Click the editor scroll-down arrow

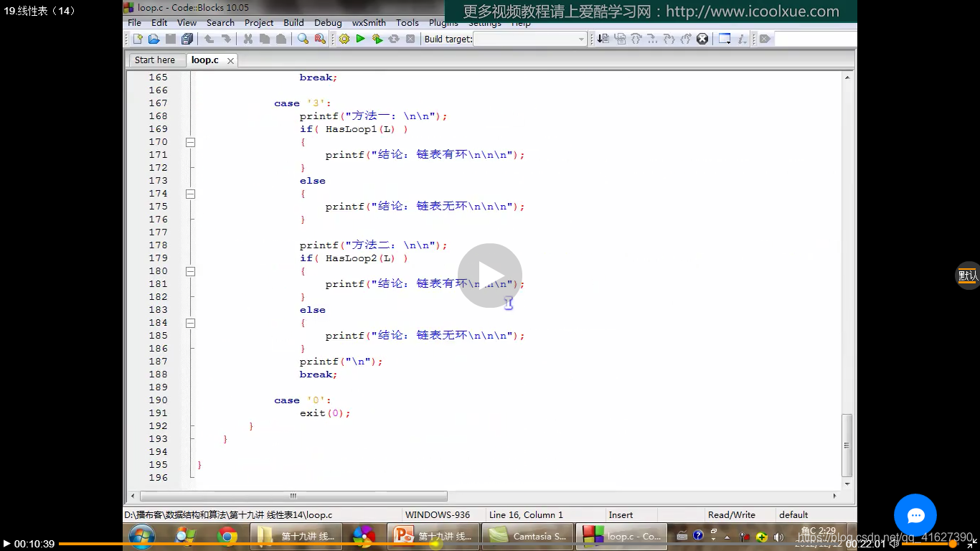point(847,484)
